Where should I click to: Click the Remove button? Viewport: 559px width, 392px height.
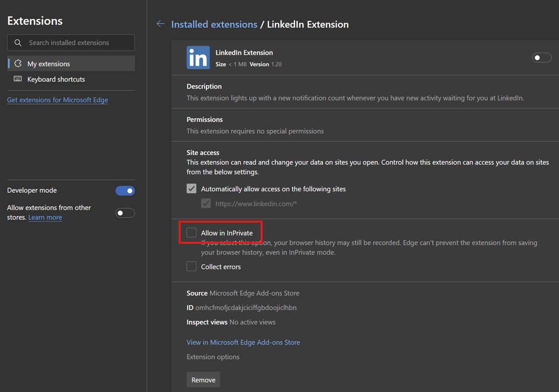pyautogui.click(x=204, y=380)
